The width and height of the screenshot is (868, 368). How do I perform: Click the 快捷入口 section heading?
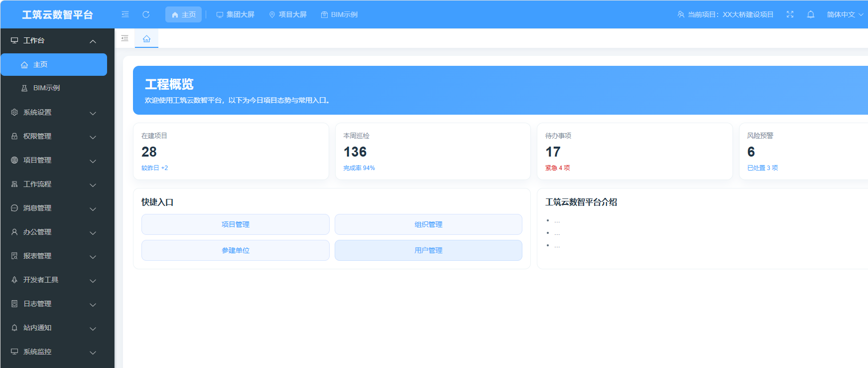point(157,202)
